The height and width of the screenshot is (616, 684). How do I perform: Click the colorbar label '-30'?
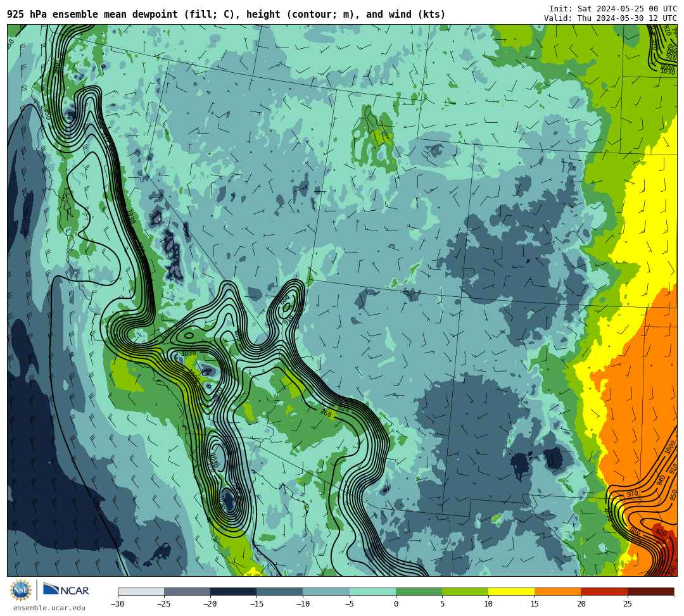(117, 604)
